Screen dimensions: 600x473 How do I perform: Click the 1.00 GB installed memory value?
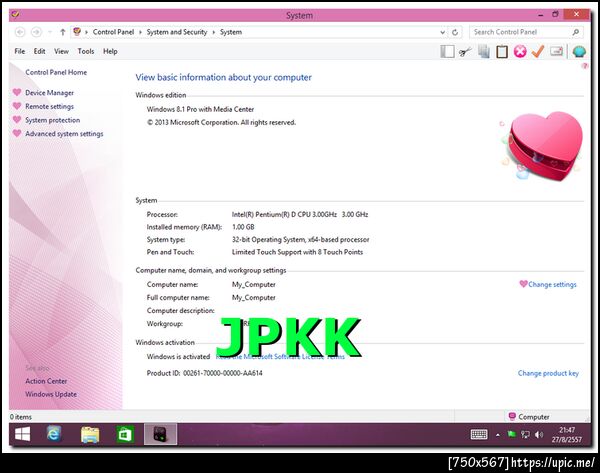point(243,227)
